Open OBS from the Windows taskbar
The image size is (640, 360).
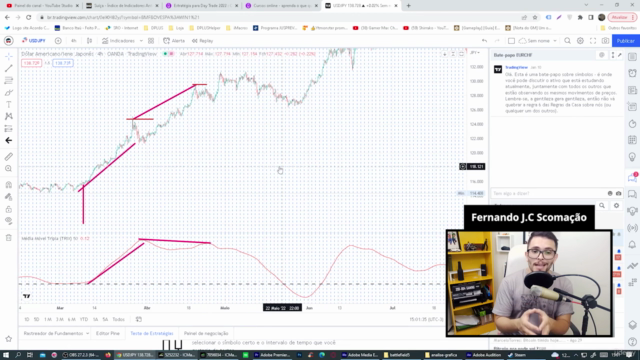81,355
